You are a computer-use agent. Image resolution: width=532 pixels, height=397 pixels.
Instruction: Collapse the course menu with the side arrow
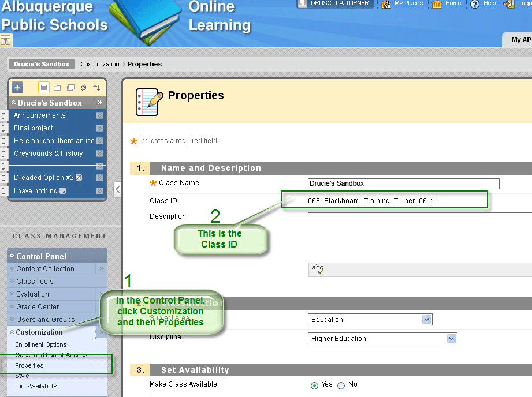coord(117,189)
